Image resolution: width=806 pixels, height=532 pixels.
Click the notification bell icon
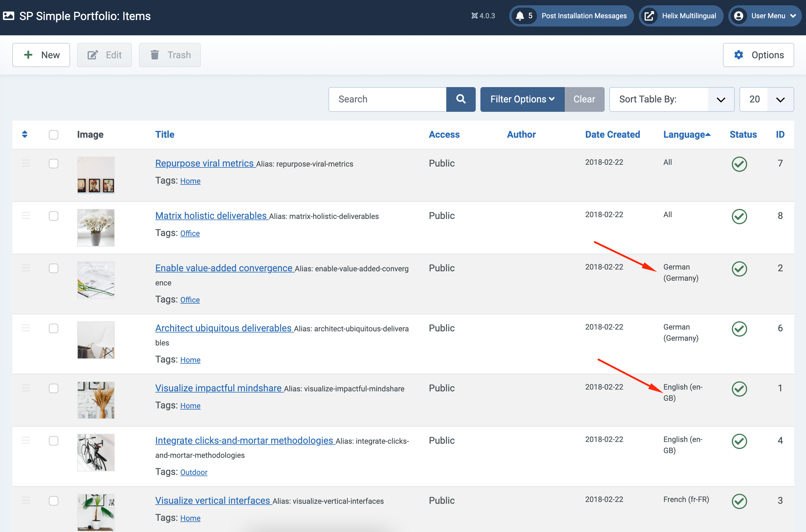coord(520,16)
